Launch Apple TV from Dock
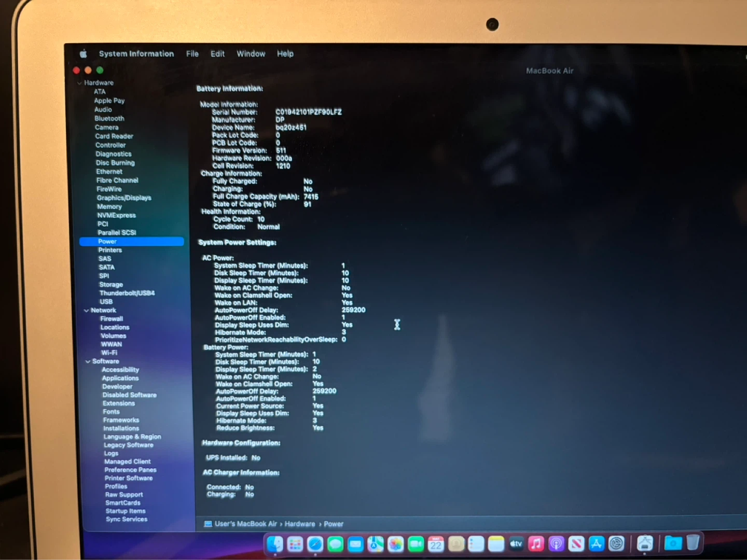The width and height of the screenshot is (747, 560). click(x=516, y=544)
